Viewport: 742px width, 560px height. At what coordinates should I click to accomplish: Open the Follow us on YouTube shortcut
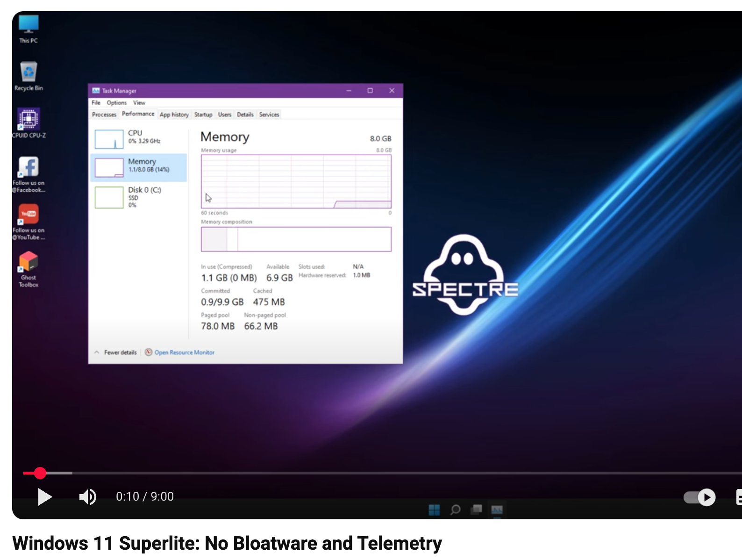click(29, 222)
